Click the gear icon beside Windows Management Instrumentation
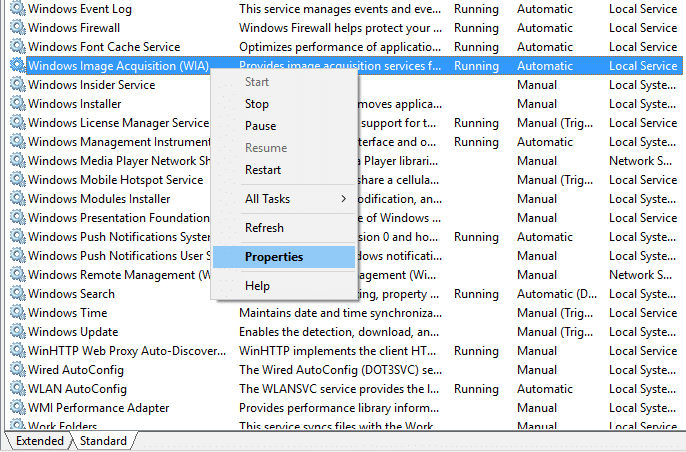Screen dimensions: 686x452 pyautogui.click(x=18, y=142)
